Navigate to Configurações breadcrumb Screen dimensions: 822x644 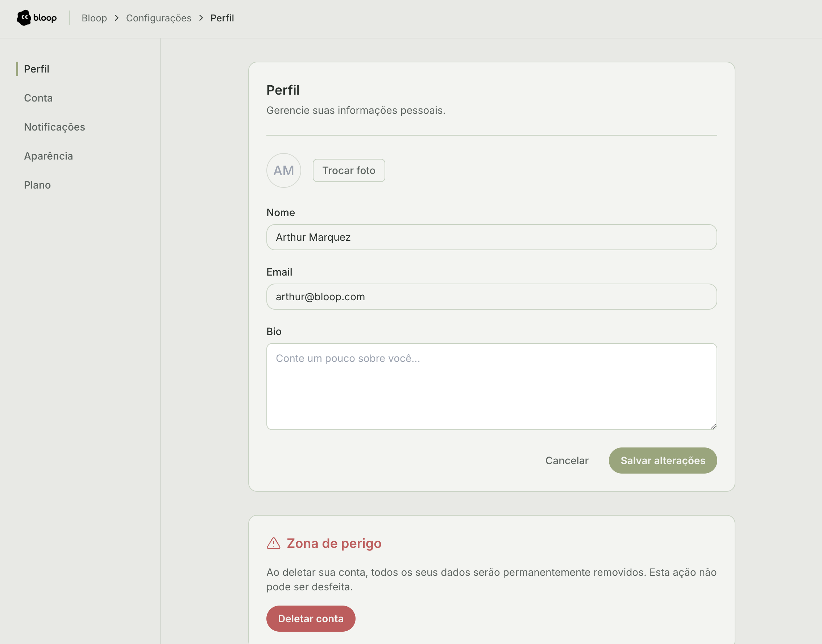159,18
